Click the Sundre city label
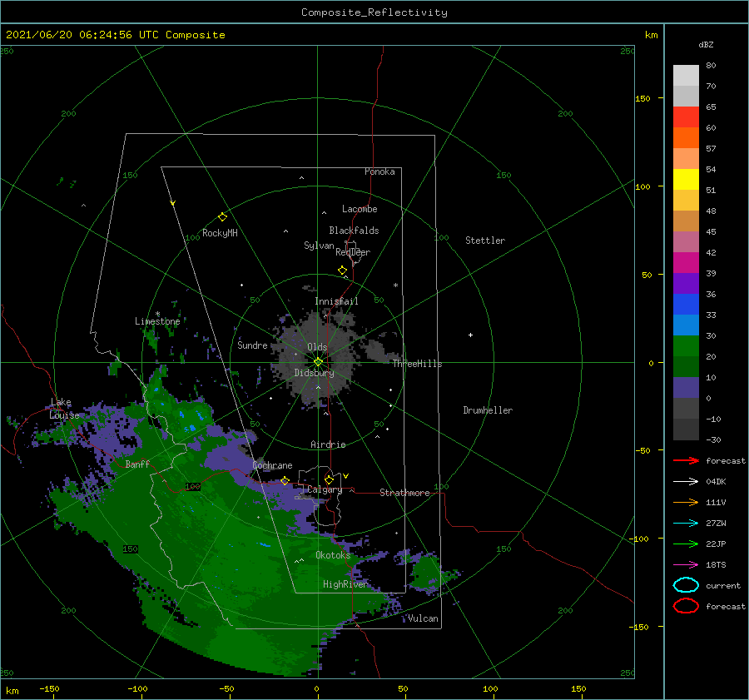This screenshot has width=749, height=700. click(x=252, y=345)
